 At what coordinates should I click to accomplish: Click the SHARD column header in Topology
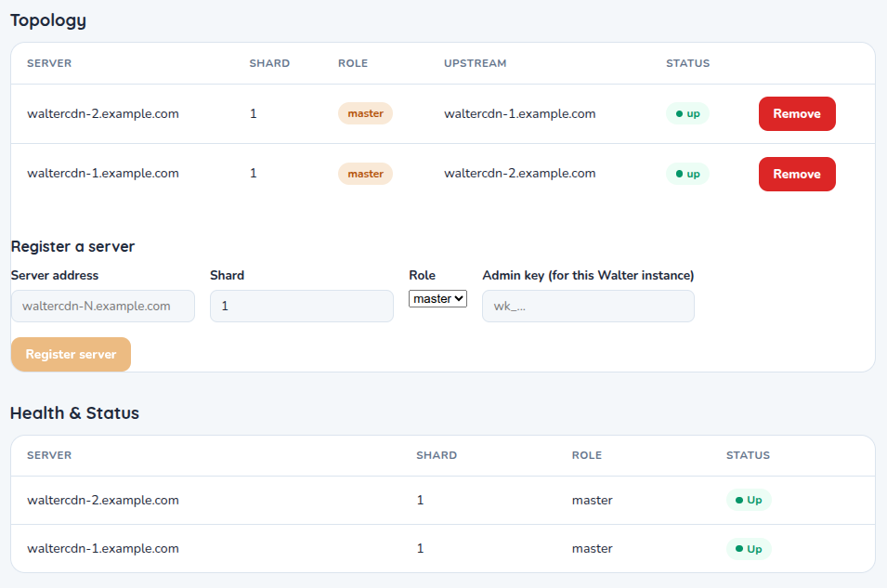pos(269,63)
